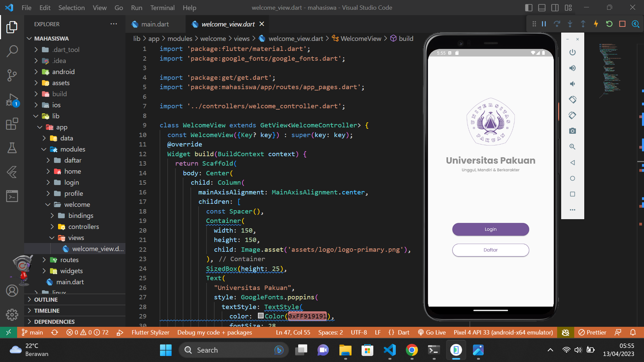Viewport: 644px width, 362px height.
Task: Open Source Control in the activity bar
Action: (x=12, y=75)
